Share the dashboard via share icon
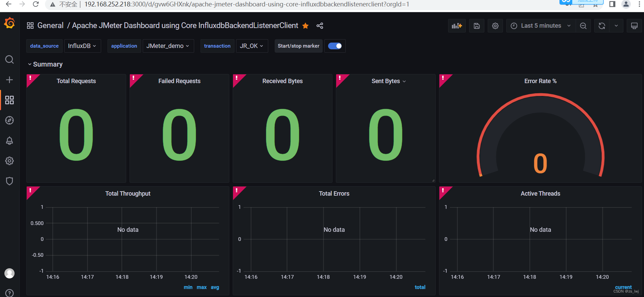Viewport: 644px width, 297px height. point(320,26)
